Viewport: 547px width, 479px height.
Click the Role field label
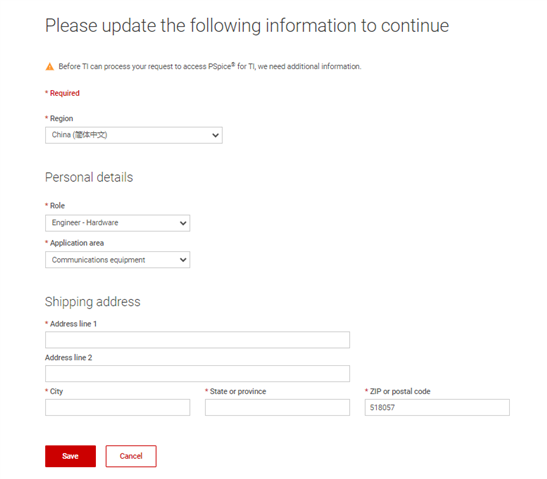[57, 205]
